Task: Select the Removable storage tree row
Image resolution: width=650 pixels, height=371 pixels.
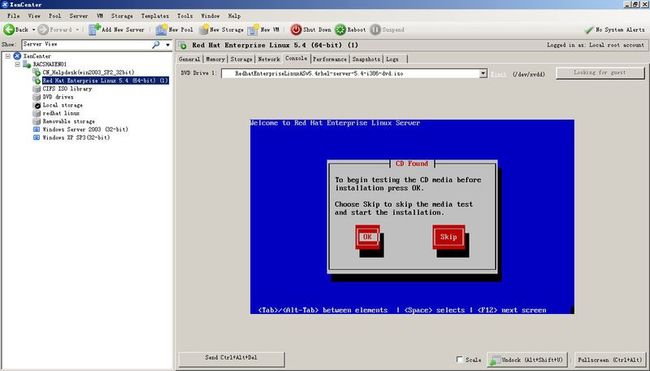Action: click(x=69, y=121)
